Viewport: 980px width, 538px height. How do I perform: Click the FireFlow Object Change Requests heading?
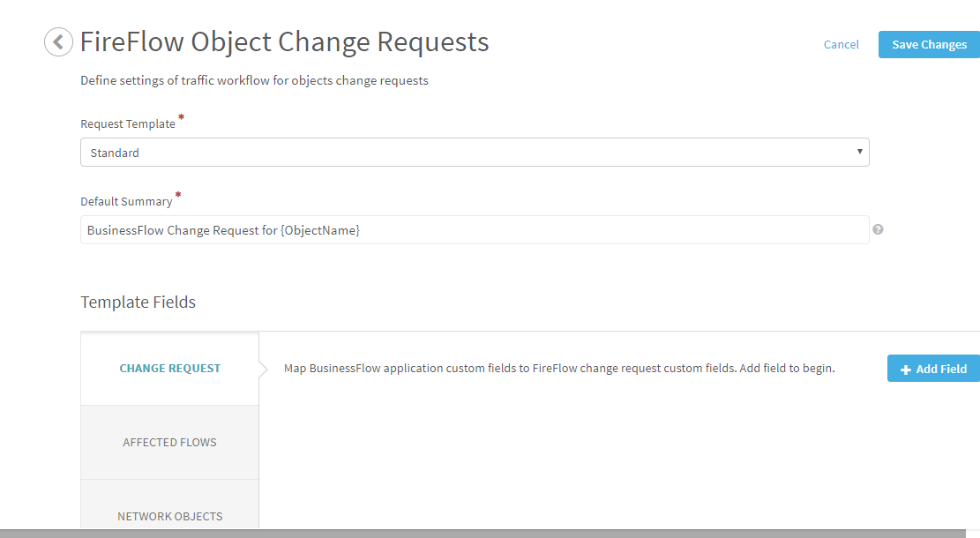pos(284,41)
